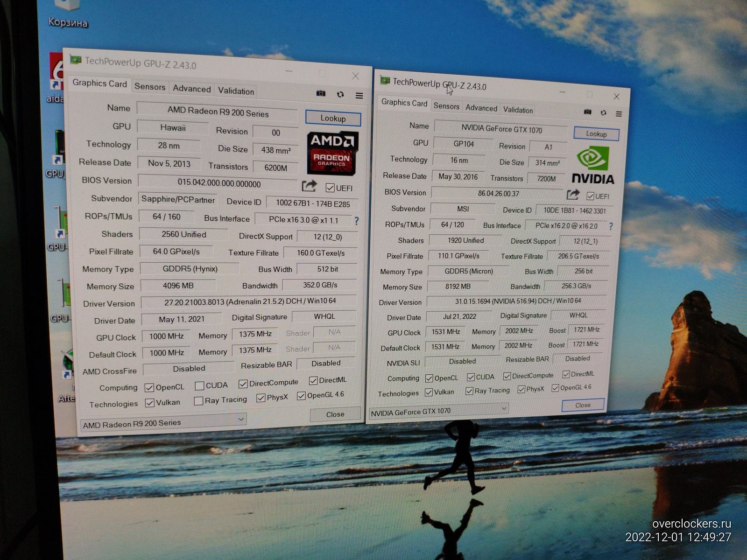The width and height of the screenshot is (747, 560).
Task: Toggle the UEFI checkbox in NVIDIA window
Action: (x=590, y=196)
